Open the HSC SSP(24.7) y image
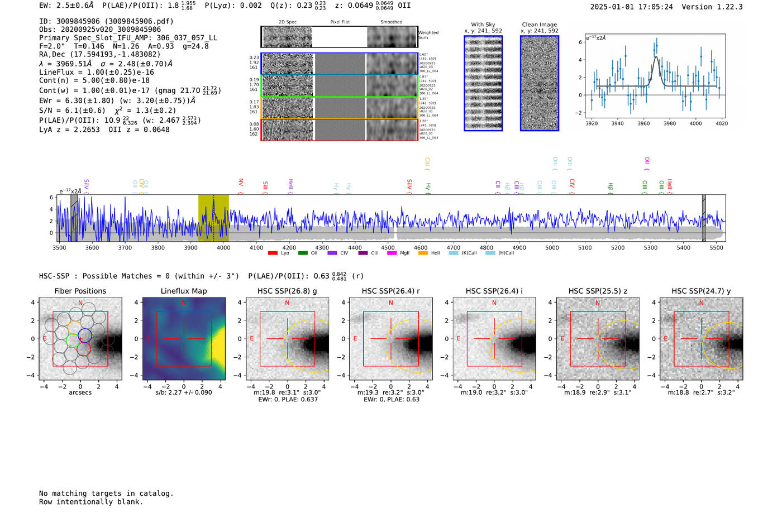This screenshot has width=782, height=532. pos(702,339)
